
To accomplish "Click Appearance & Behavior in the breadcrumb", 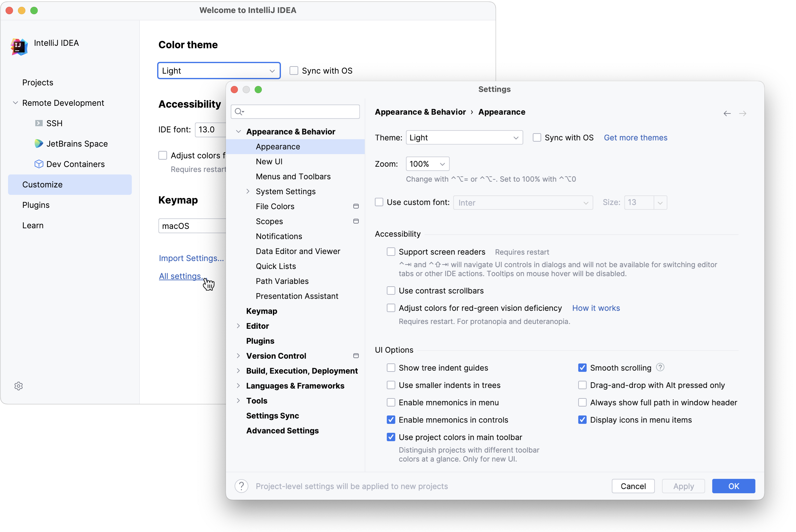I will pos(420,112).
